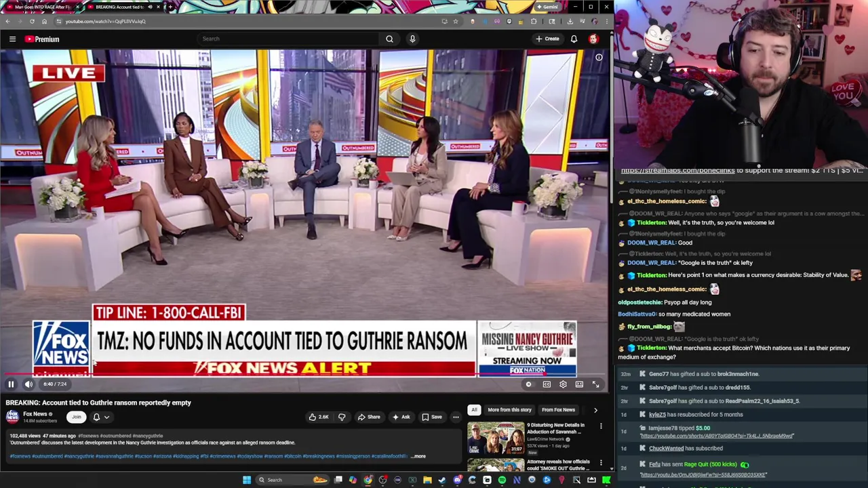Image resolution: width=868 pixels, height=488 pixels.
Task: Reload the YouTube page
Action: pyautogui.click(x=32, y=21)
